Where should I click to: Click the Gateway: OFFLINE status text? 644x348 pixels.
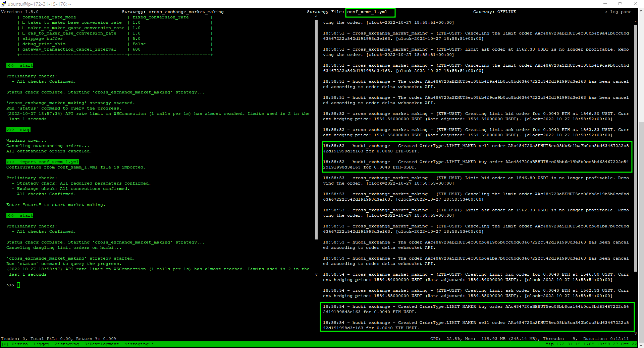495,11
